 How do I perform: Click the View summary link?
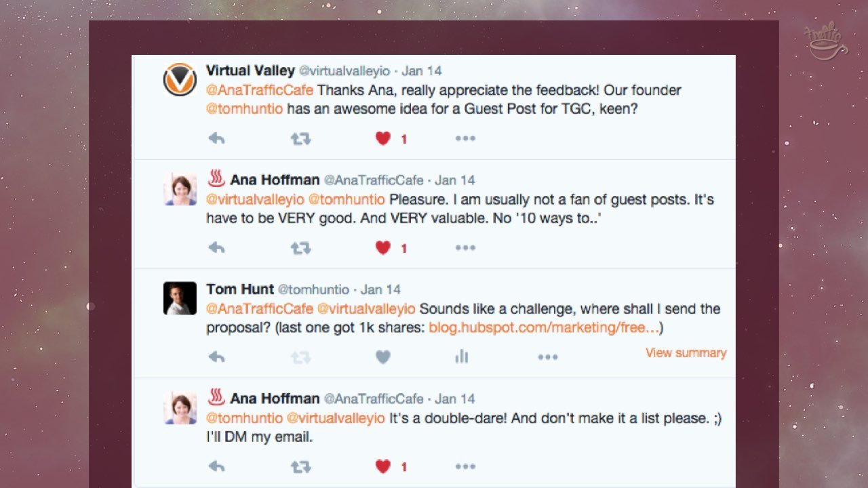tap(686, 352)
